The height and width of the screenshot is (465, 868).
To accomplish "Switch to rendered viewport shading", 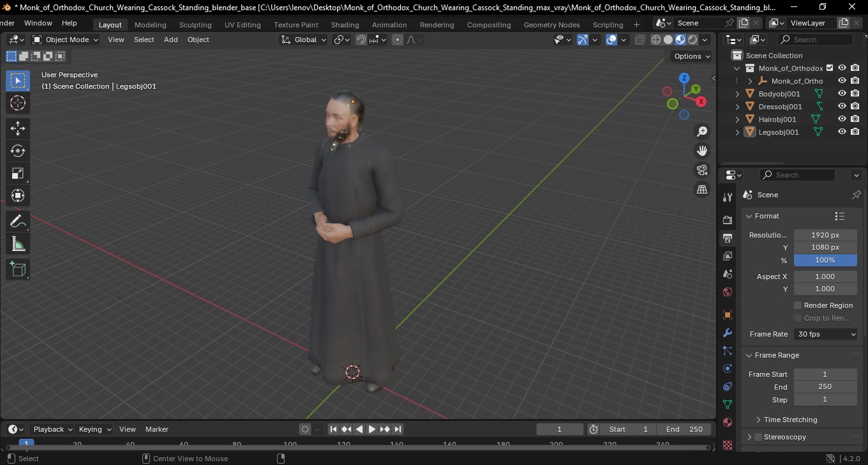I will pos(692,40).
